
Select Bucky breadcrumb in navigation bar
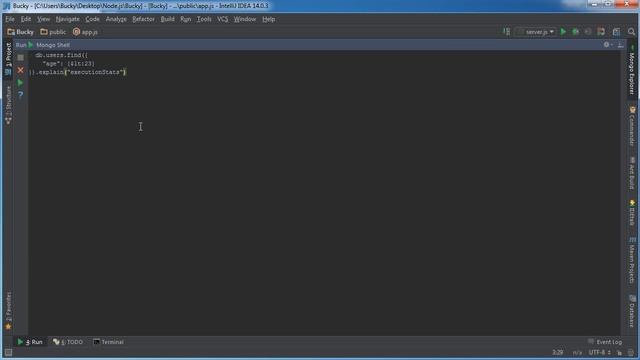[x=20, y=32]
